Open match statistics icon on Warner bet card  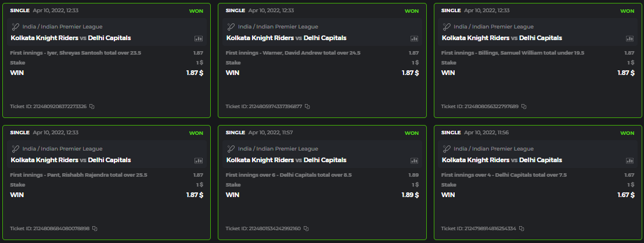click(414, 38)
